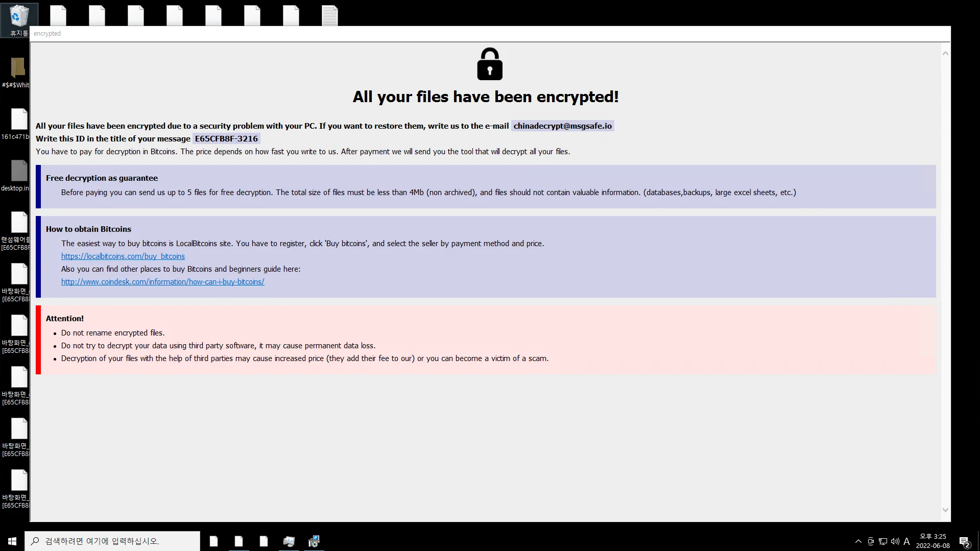Open the notification center icon
The image size is (980, 551).
tap(964, 541)
